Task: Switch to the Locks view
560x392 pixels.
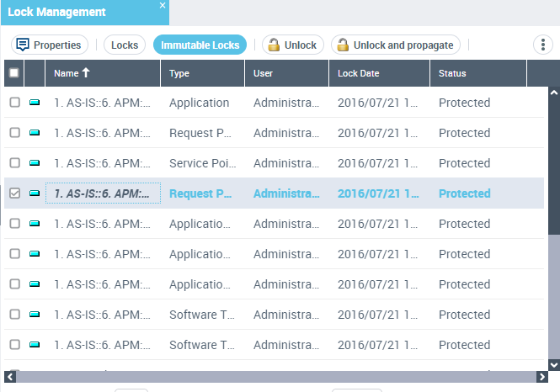Action: point(125,45)
